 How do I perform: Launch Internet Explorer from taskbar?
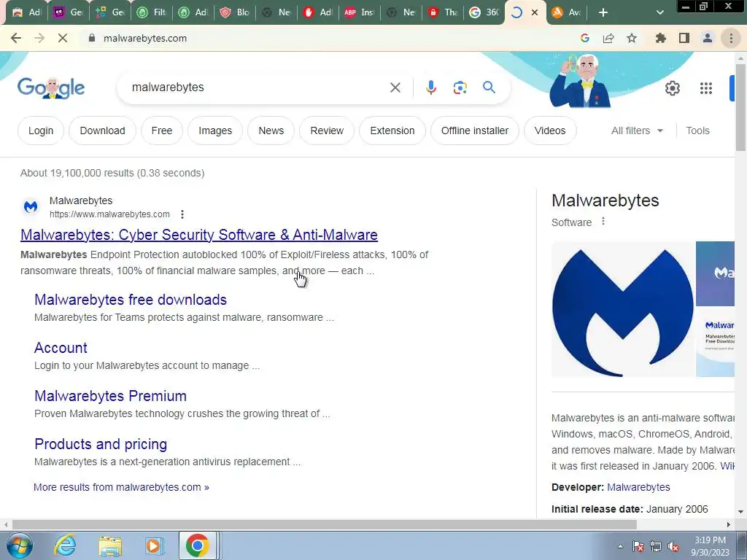pyautogui.click(x=65, y=545)
